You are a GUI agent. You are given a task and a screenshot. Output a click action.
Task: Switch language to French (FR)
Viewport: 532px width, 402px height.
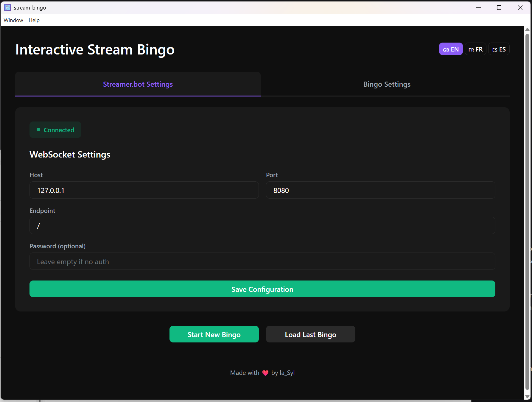(475, 49)
